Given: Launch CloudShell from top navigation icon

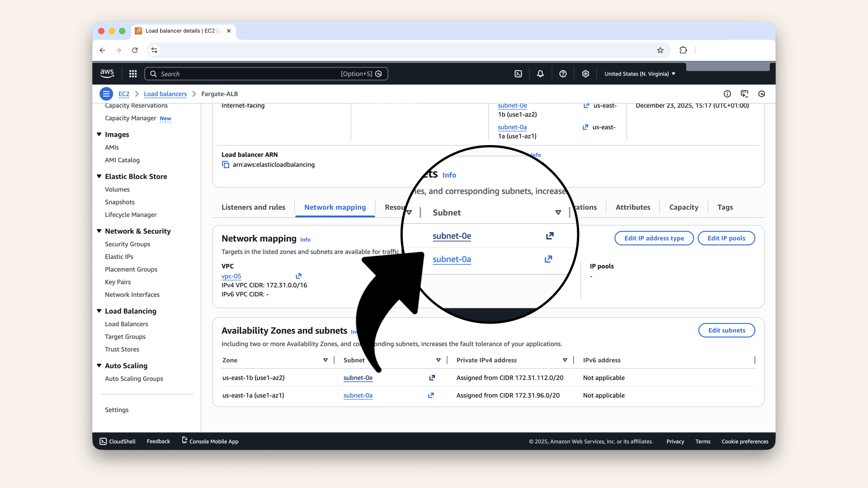Looking at the screenshot, I should (518, 74).
